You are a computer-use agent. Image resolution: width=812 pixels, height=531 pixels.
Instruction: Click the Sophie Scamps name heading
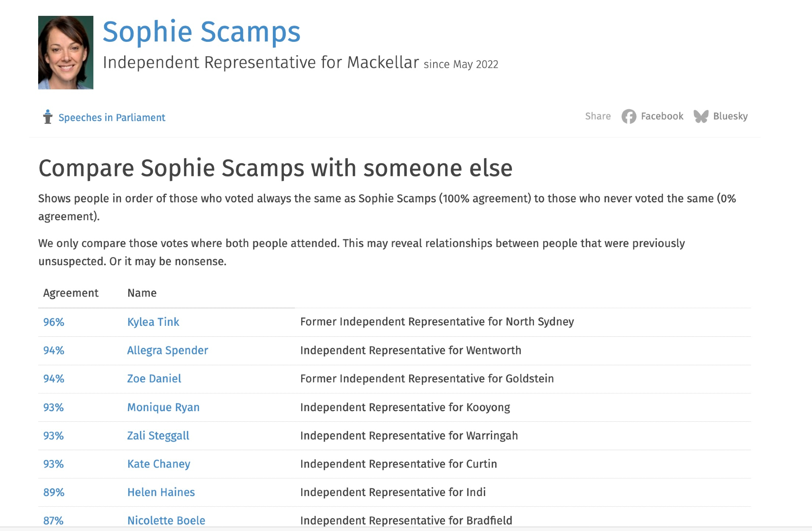click(x=201, y=32)
